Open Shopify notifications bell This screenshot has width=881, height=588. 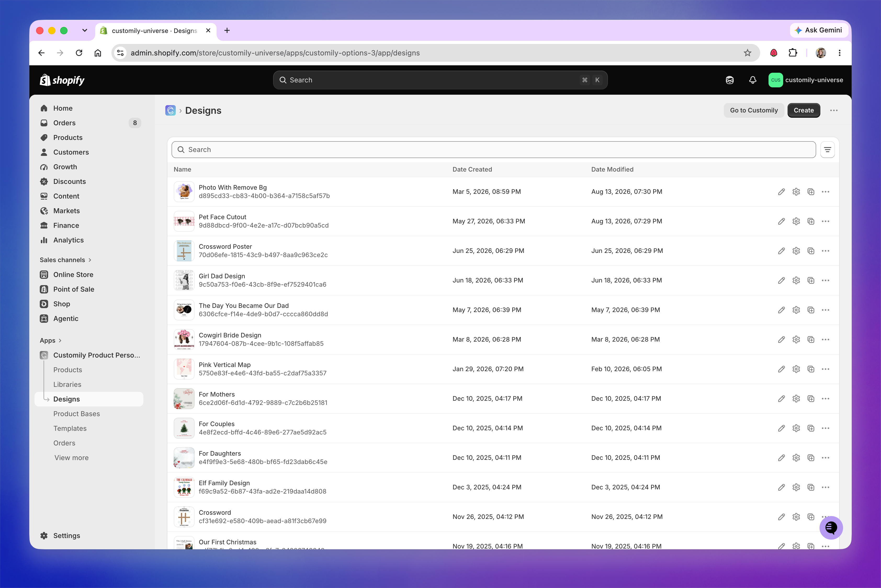(752, 80)
